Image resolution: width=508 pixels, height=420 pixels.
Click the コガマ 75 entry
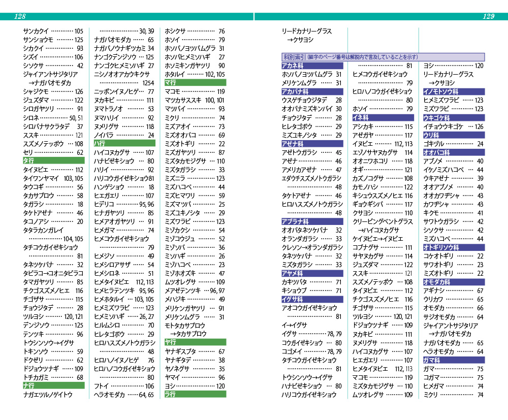click(454, 377)
